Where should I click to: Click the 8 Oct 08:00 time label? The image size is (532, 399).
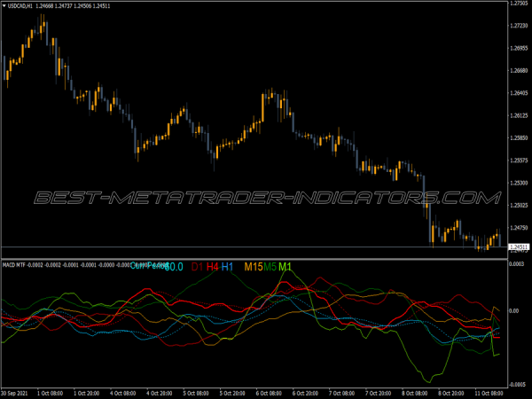(x=415, y=393)
